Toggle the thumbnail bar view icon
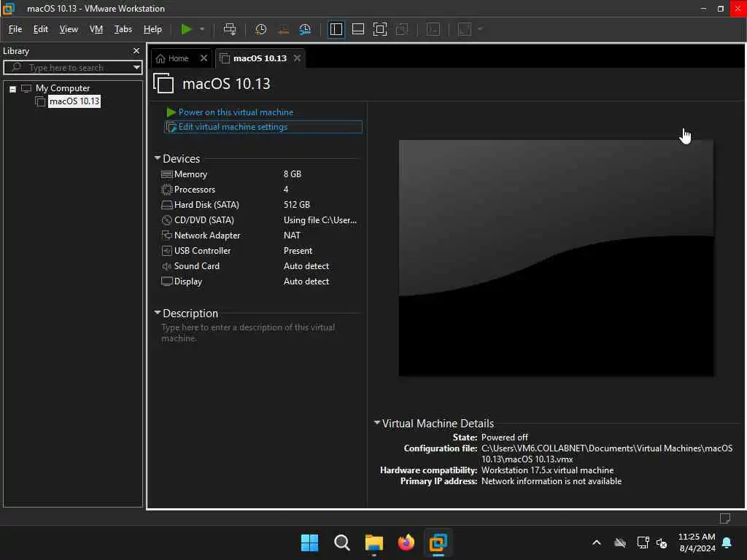Viewport: 747px width, 560px height. tap(357, 29)
